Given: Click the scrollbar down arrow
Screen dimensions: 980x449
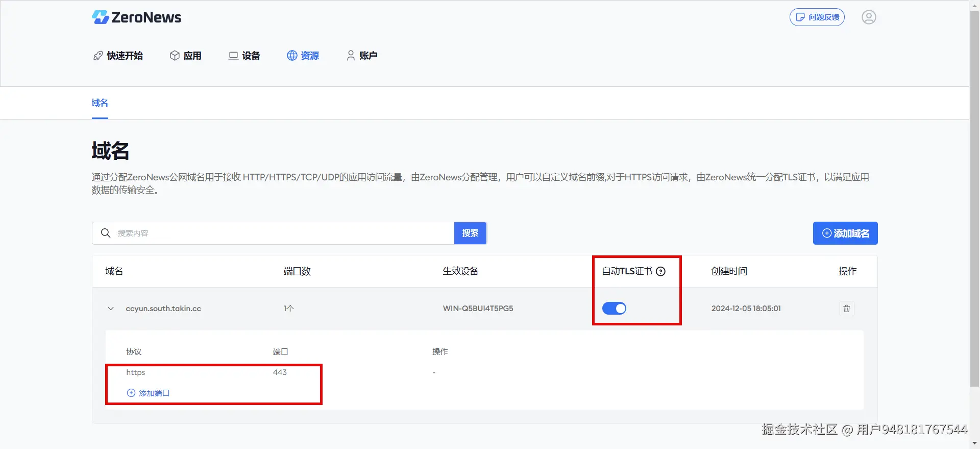Looking at the screenshot, I should coord(974,443).
